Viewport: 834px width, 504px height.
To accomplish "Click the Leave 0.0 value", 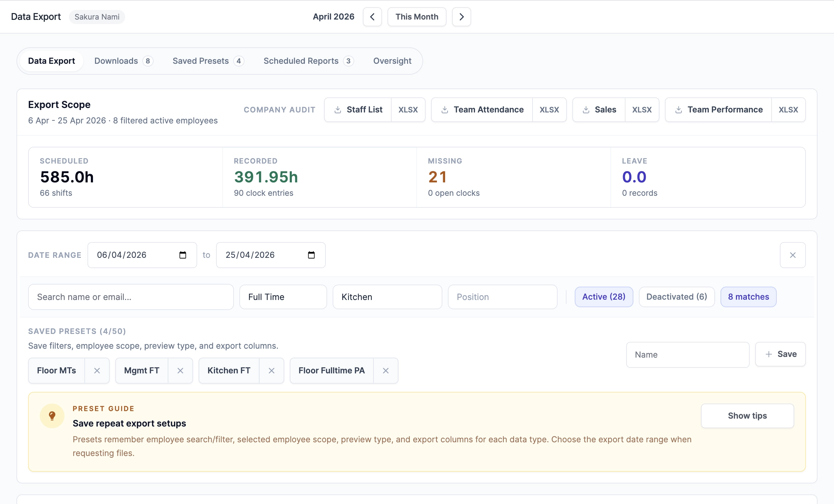I will (634, 177).
